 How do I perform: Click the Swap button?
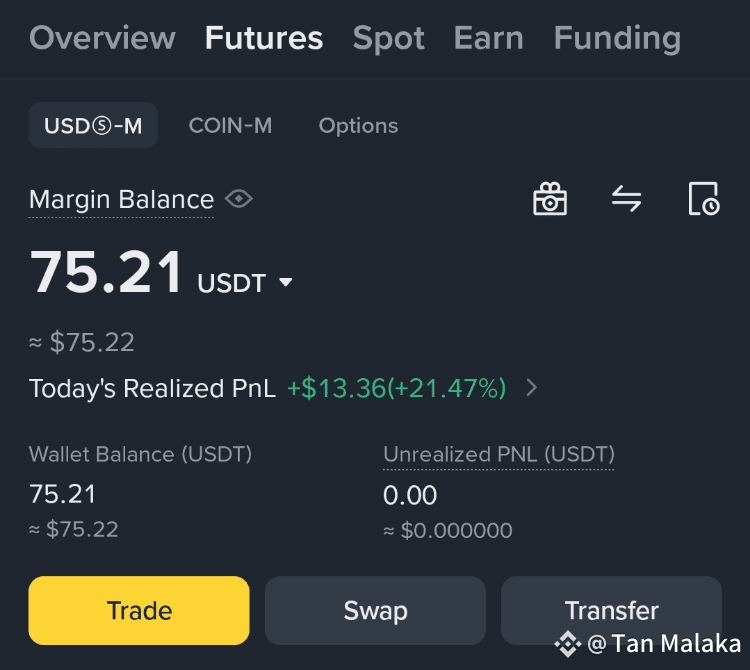(x=375, y=611)
